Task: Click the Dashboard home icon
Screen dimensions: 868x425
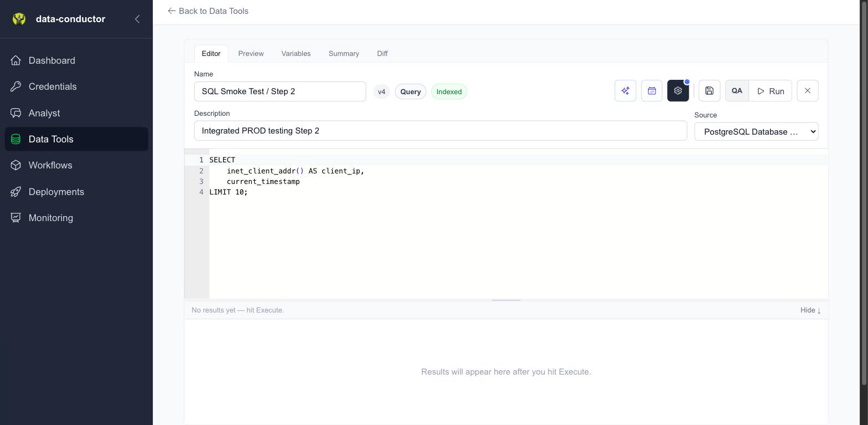Action: pos(16,60)
